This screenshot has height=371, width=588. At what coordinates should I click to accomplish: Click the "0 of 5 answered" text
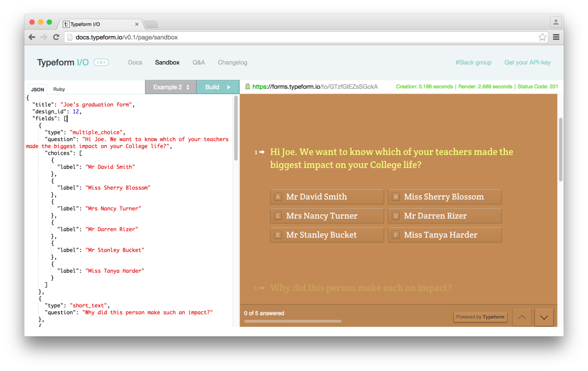click(x=264, y=313)
